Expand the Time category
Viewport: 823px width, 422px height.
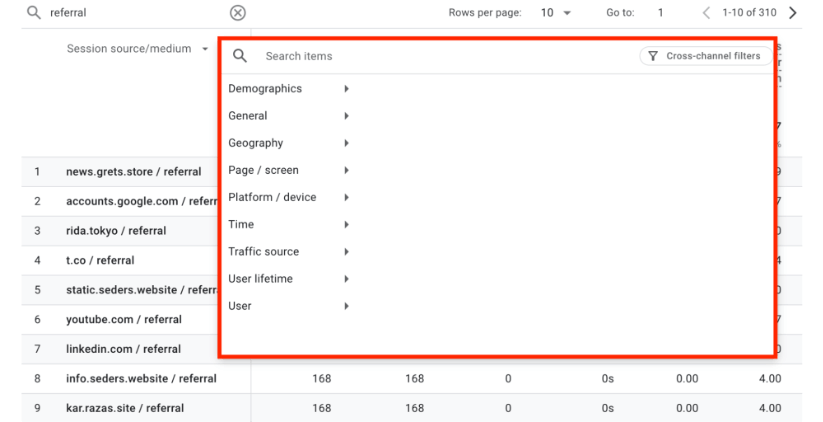288,224
